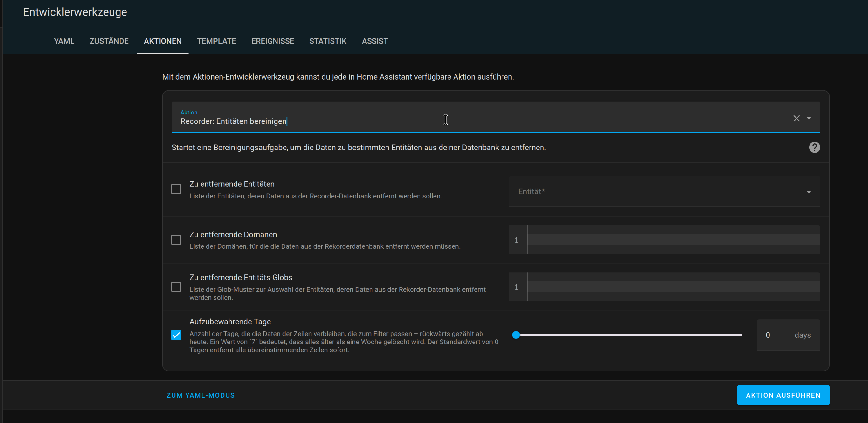Click the 'Aufzubewahrende Tage' label

(230, 322)
